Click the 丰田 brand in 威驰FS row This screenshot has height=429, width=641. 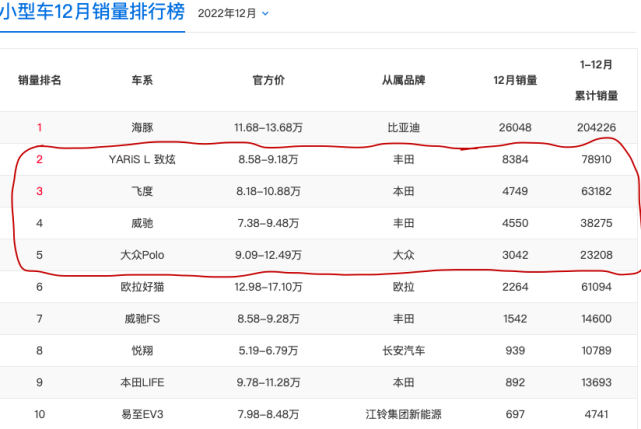(403, 319)
